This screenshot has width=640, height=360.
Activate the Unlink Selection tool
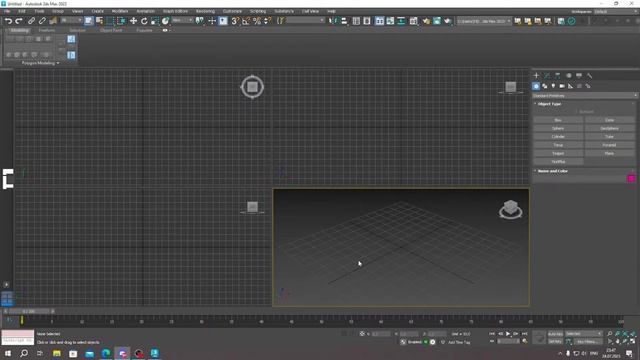click(42, 21)
